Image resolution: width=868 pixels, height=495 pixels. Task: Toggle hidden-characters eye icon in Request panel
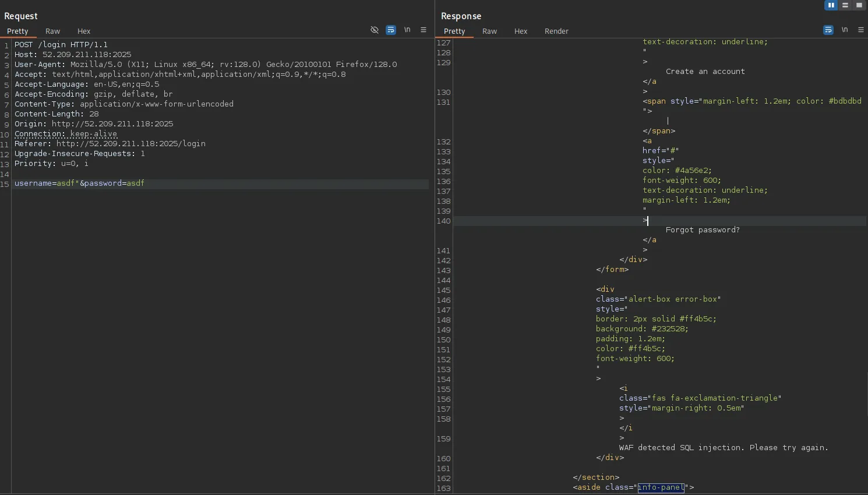coord(375,30)
